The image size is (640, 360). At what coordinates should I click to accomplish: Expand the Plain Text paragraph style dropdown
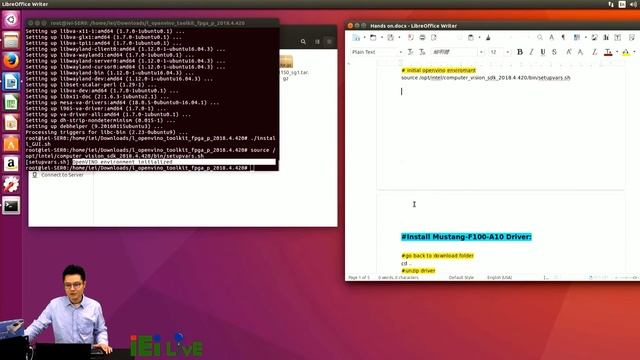[x=400, y=52]
